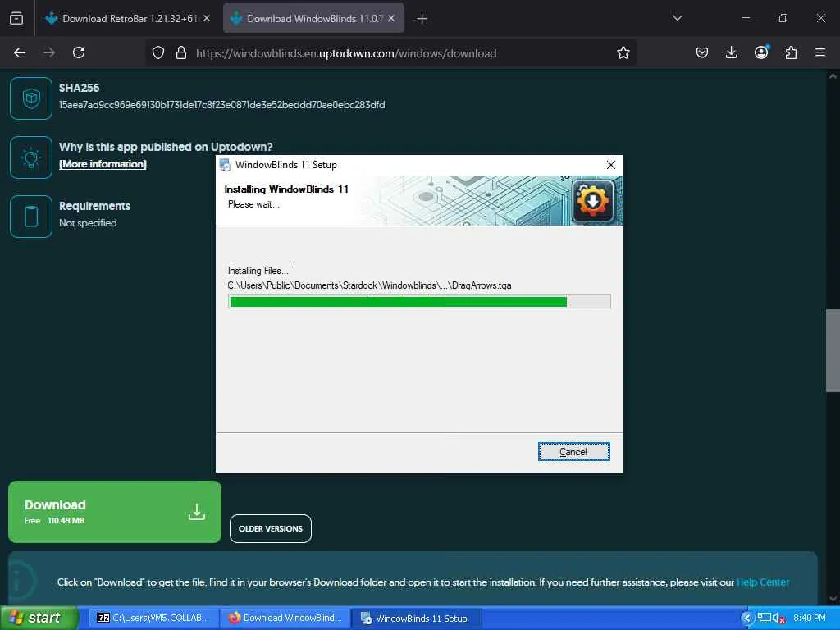
Task: Close the WindowBlinds 11 Setup dialog
Action: tap(610, 165)
